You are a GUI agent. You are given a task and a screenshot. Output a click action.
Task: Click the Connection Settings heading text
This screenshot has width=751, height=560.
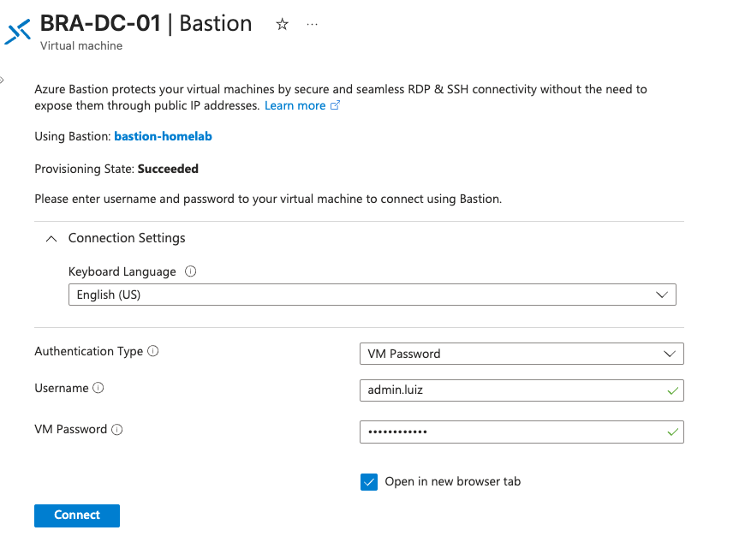pos(127,238)
